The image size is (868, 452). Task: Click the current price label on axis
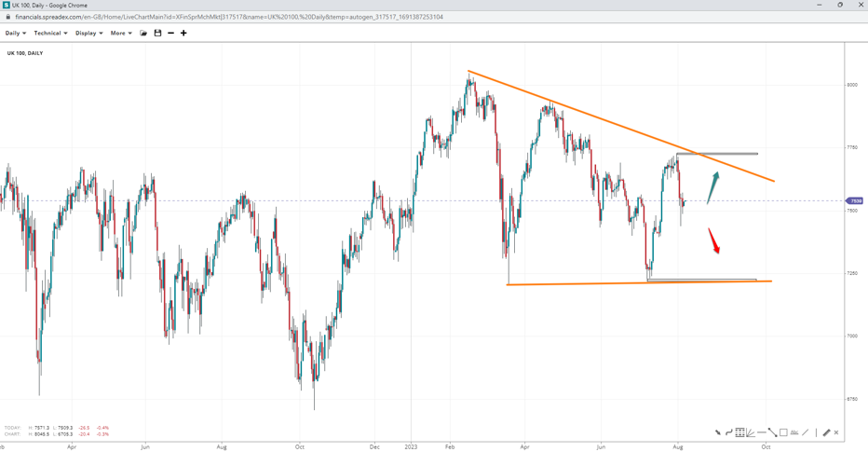855,201
